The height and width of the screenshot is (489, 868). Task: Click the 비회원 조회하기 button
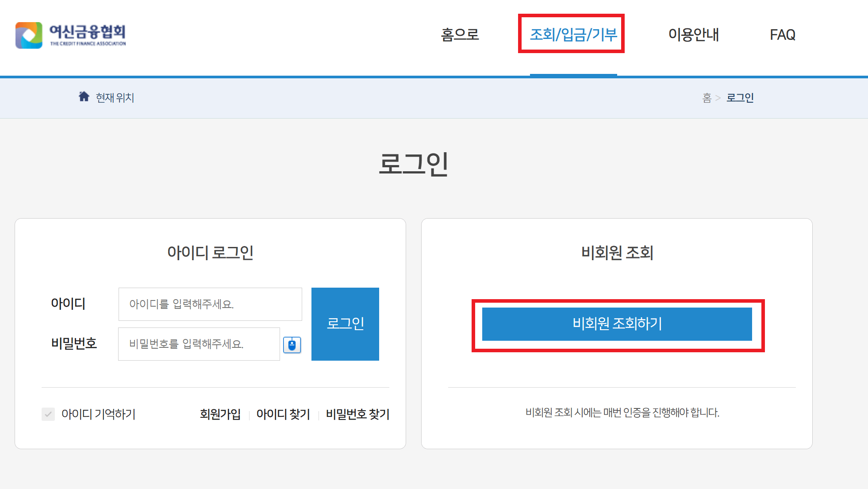pos(617,324)
